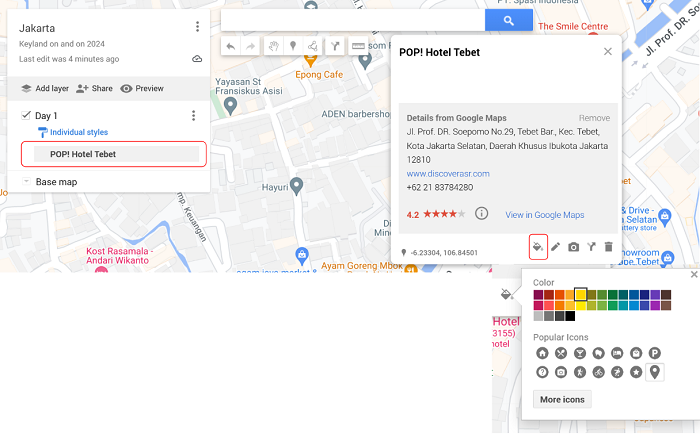Image resolution: width=700 pixels, height=437 pixels.
Task: Expand the Base map options arrow
Action: (x=26, y=181)
